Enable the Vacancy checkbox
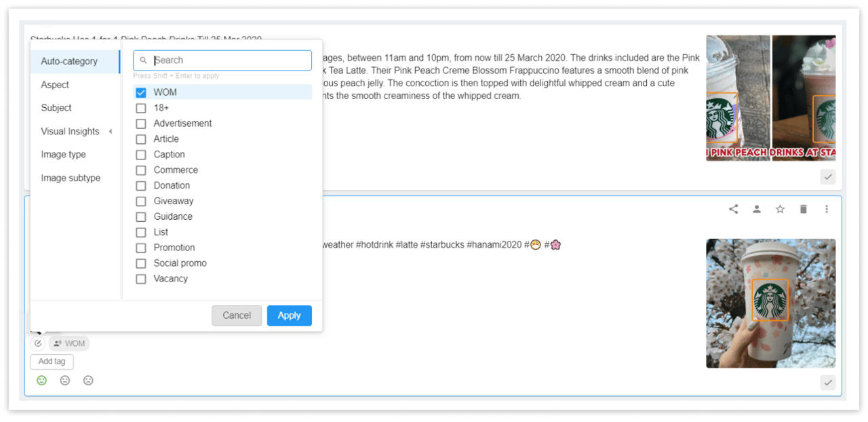This screenshot has width=868, height=422. tap(141, 279)
